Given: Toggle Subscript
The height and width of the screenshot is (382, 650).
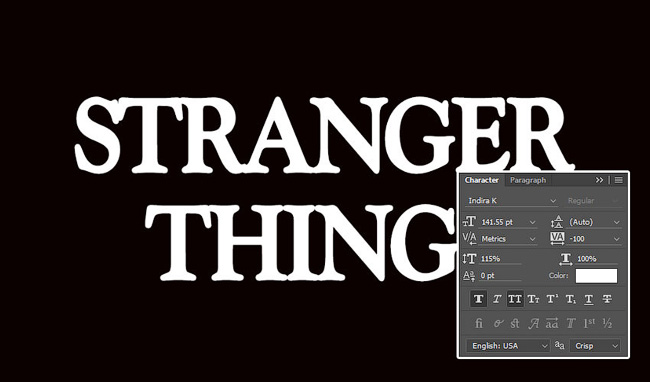Looking at the screenshot, I should (571, 299).
